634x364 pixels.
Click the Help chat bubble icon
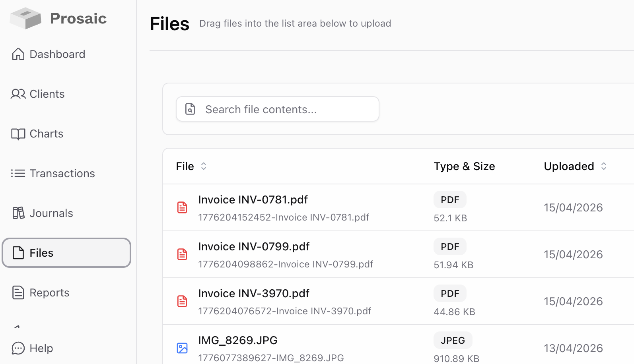click(x=18, y=348)
